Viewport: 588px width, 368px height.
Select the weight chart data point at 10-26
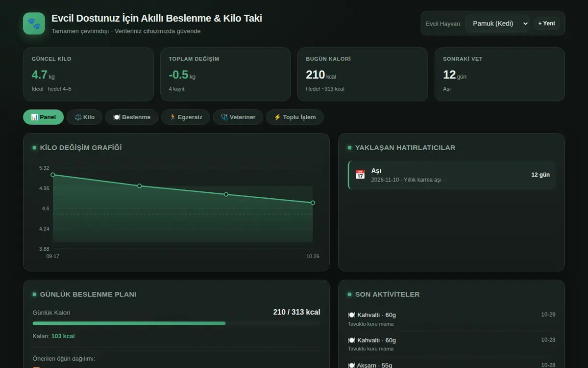pyautogui.click(x=313, y=203)
